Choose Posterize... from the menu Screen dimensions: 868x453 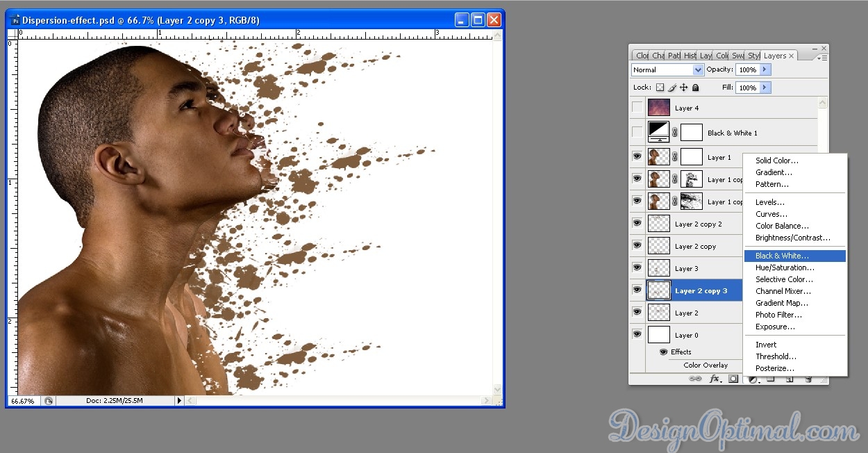(795, 368)
